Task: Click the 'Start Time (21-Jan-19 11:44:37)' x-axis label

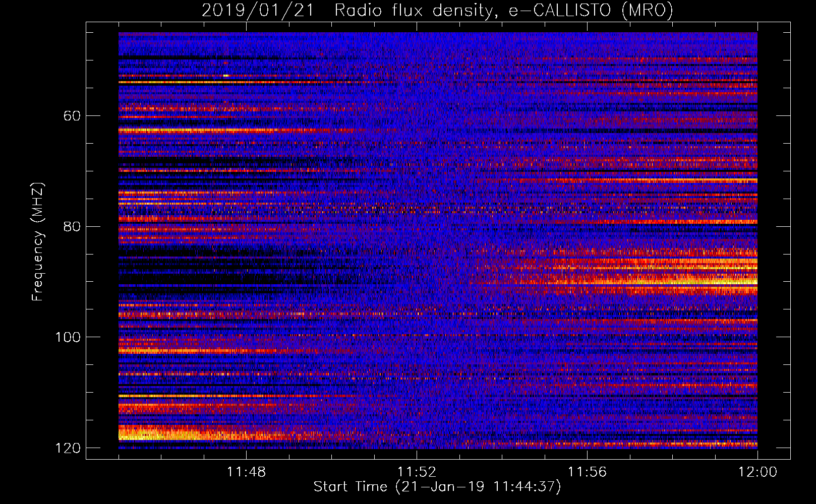Action: [x=437, y=487]
